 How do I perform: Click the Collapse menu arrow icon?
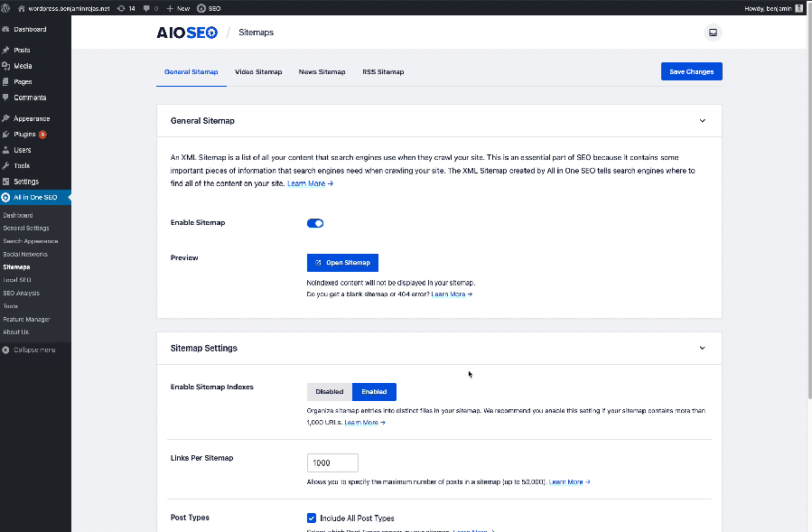click(x=5, y=350)
